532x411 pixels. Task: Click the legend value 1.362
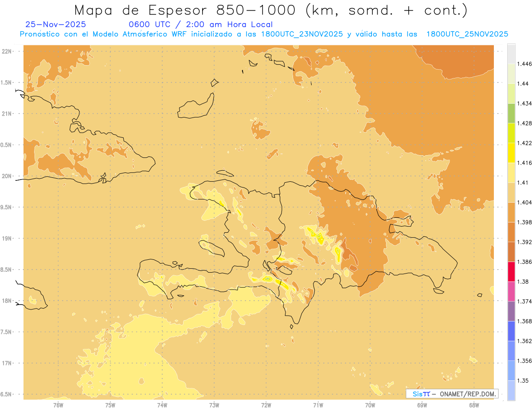click(x=525, y=341)
